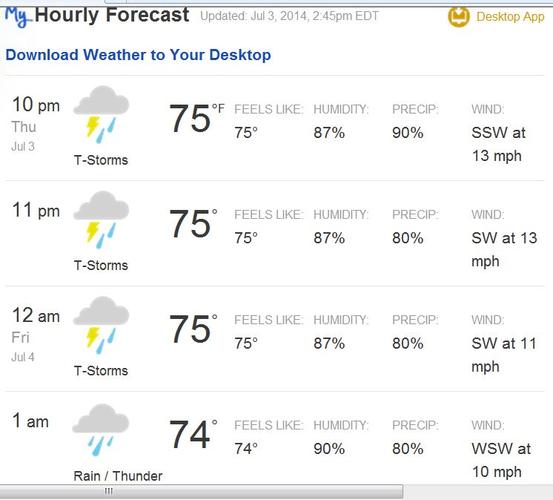
Task: Click the horizontal scrollbar thumb
Action: click(201, 491)
